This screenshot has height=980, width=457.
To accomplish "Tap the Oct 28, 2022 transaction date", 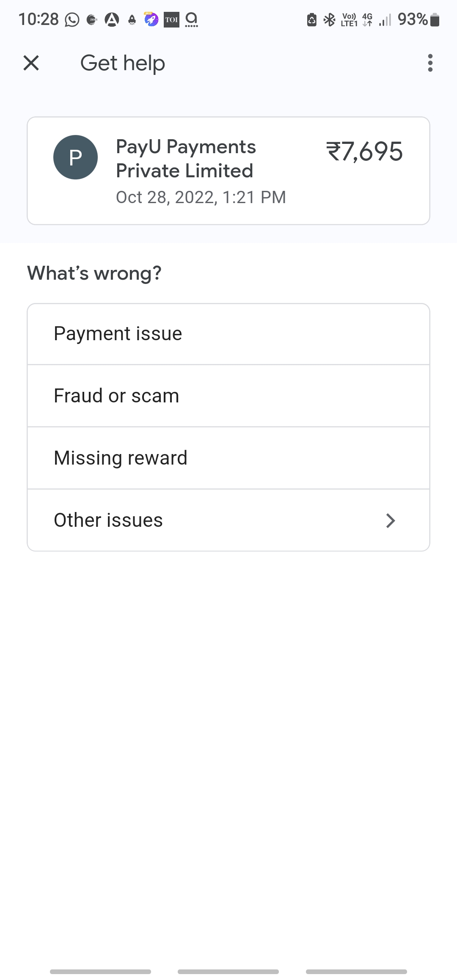I will pos(201,197).
